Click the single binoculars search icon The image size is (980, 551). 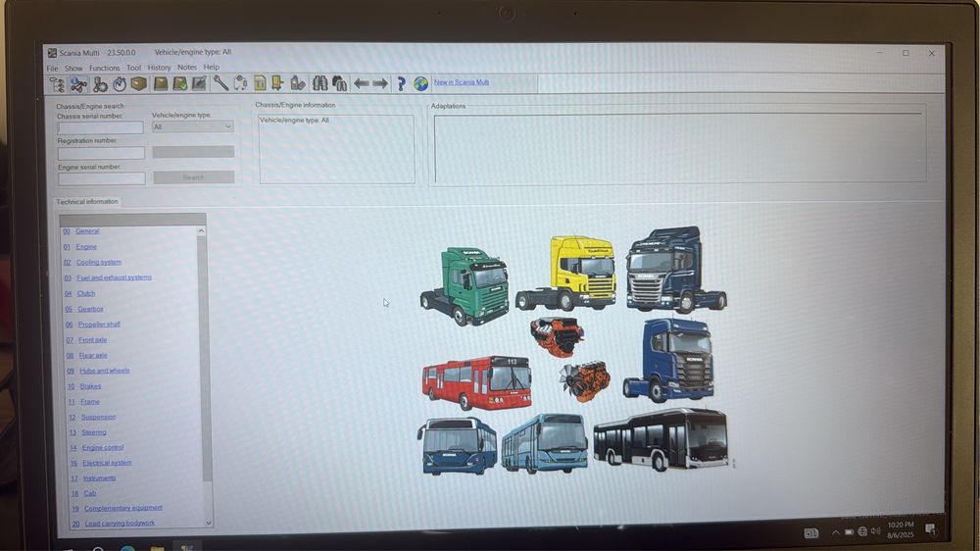point(320,83)
